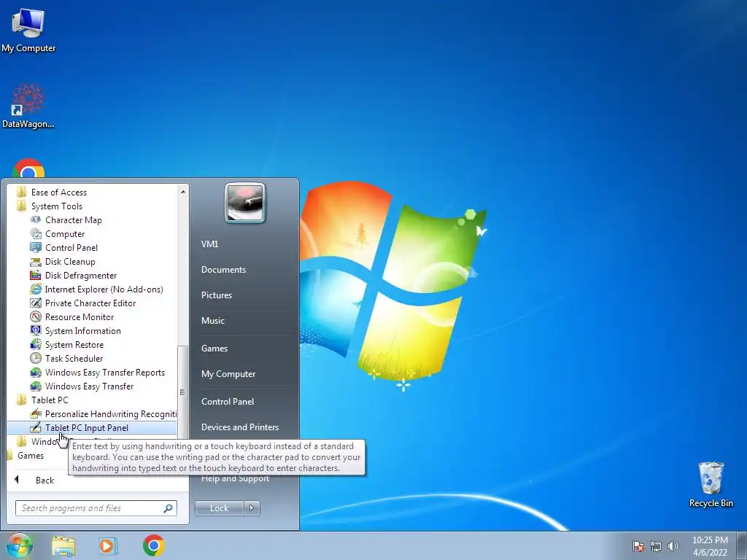This screenshot has height=560, width=747.
Task: Select the DataWagon desktop shortcut
Action: click(x=28, y=106)
